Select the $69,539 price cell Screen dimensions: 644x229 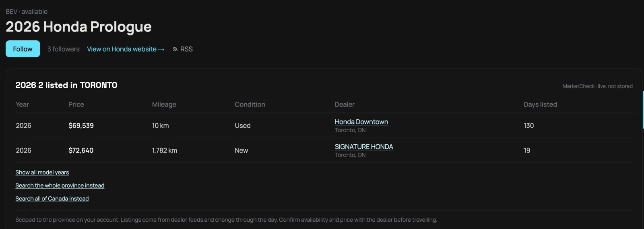pos(81,126)
